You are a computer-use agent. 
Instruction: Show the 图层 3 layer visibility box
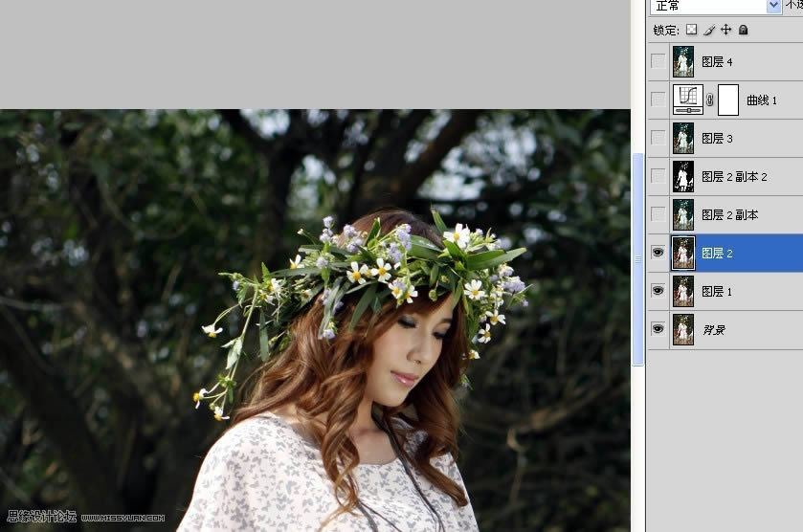(658, 138)
